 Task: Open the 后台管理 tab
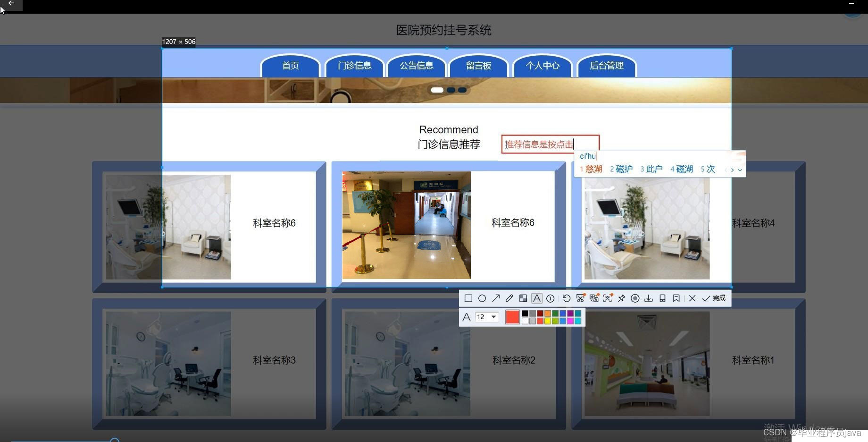coord(607,66)
